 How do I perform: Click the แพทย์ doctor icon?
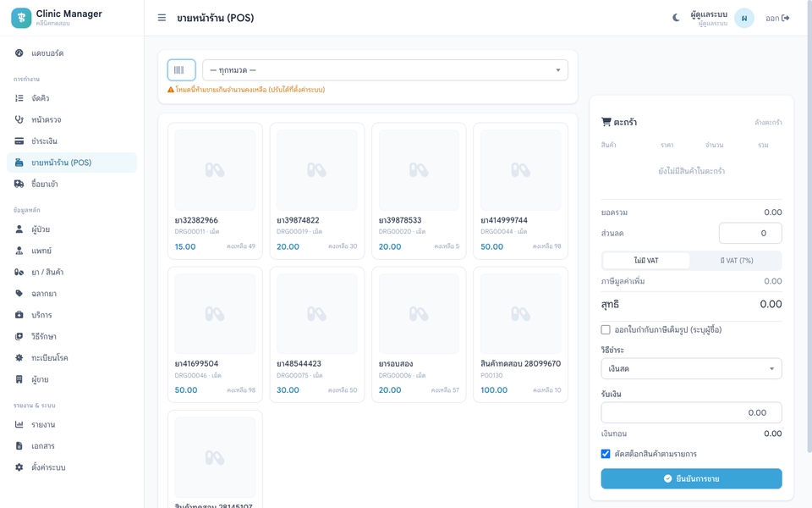[19, 251]
